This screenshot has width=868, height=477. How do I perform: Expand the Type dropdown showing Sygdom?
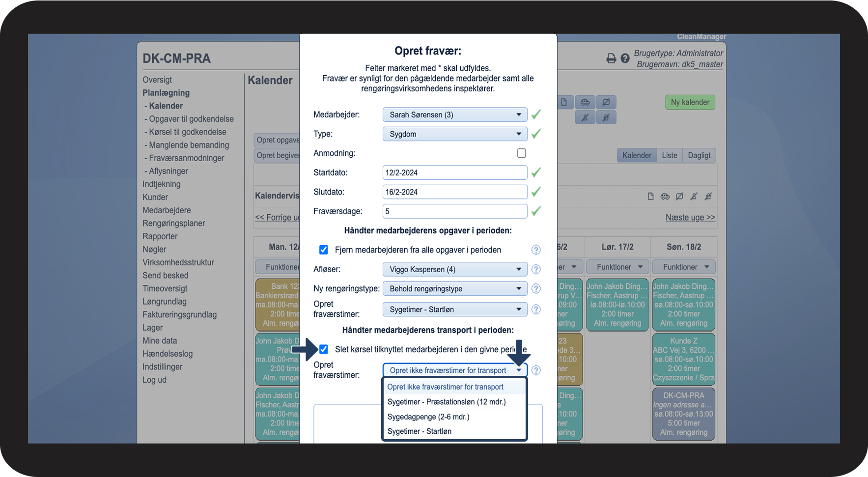[x=455, y=134]
